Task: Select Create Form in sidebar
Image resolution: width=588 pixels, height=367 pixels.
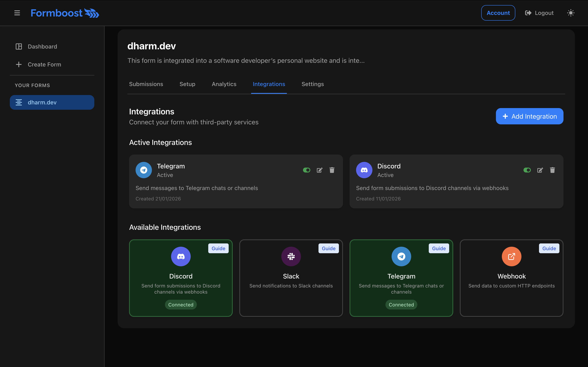Action: [x=44, y=65]
